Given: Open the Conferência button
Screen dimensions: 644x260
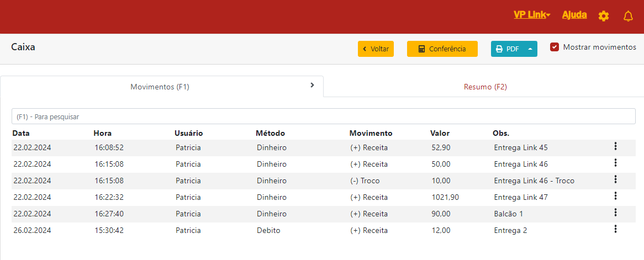Looking at the screenshot, I should (x=442, y=49).
